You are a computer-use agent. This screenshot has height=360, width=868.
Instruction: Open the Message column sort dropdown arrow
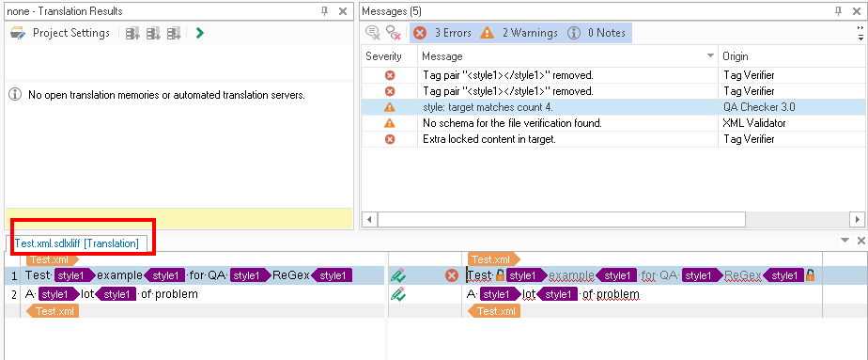click(710, 56)
